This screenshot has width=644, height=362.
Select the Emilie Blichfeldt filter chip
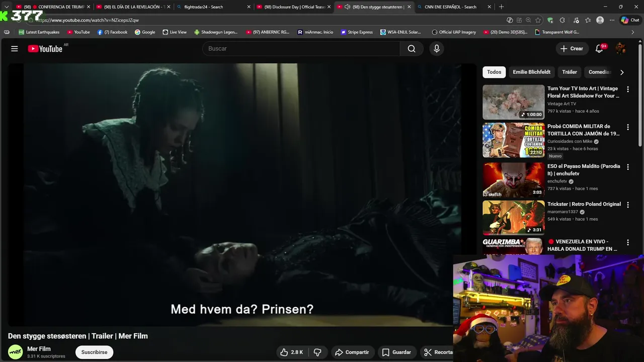(531, 72)
